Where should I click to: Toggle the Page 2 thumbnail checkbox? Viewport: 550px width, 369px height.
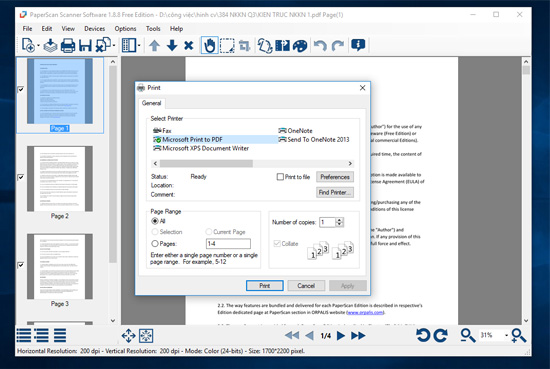point(21,177)
